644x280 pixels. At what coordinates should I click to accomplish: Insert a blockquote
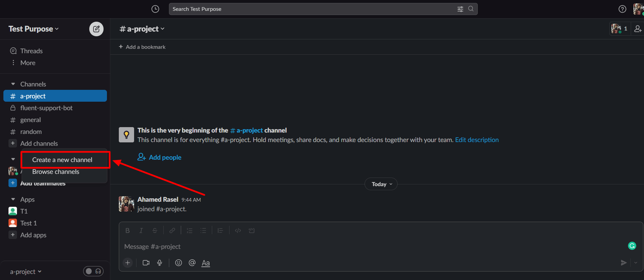(220, 231)
